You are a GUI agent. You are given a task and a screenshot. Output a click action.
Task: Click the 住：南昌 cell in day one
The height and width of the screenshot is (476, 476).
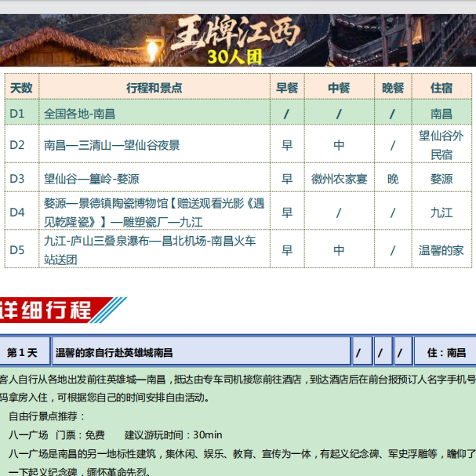446,353
